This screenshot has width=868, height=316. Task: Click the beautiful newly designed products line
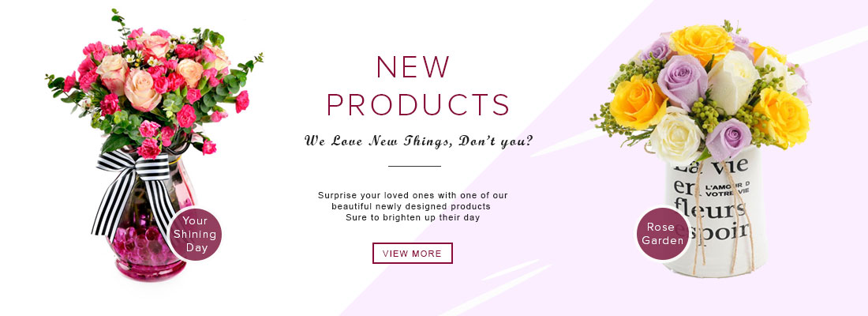[410, 205]
